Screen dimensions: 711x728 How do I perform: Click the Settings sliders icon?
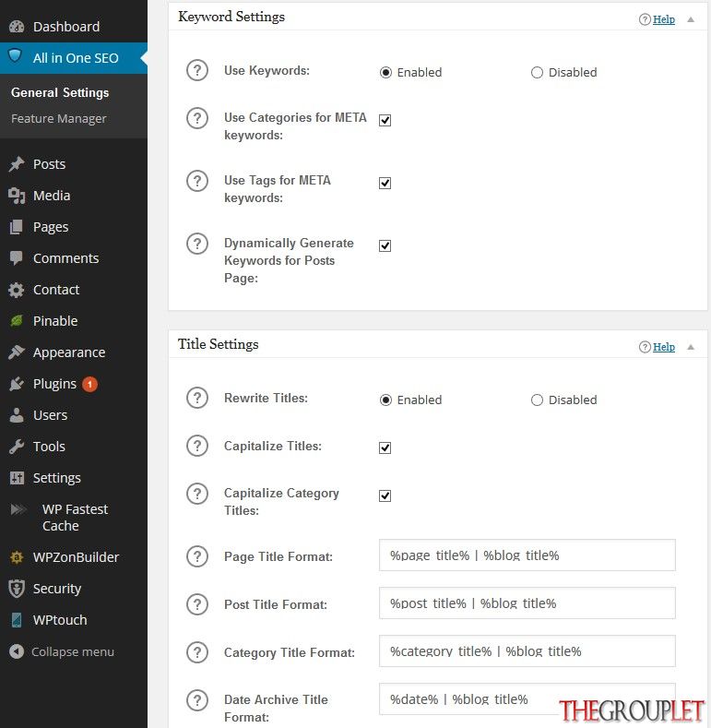pyautogui.click(x=17, y=478)
